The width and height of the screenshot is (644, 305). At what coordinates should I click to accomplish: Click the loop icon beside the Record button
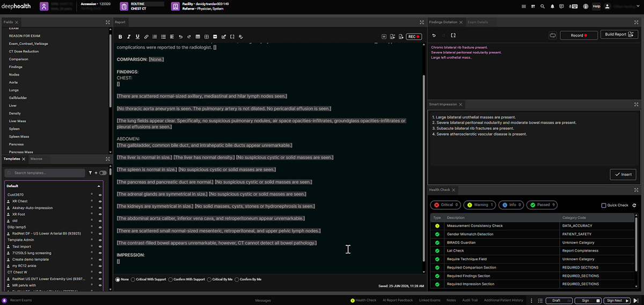click(553, 35)
